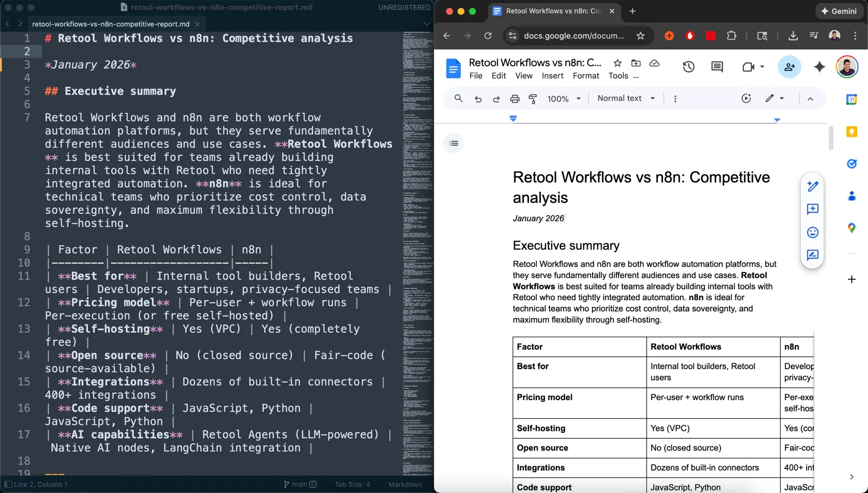The height and width of the screenshot is (493, 868).
Task: Open Google Keep in the side panel
Action: click(x=852, y=131)
